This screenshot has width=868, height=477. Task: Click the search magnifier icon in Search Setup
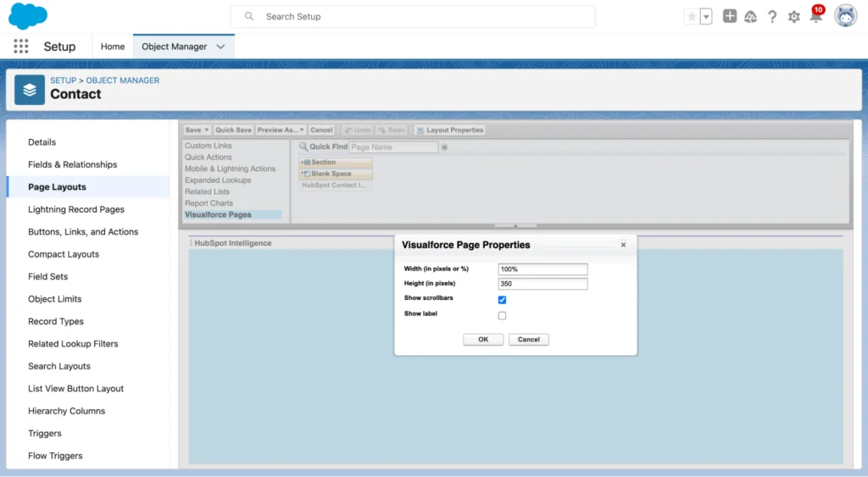click(x=249, y=17)
